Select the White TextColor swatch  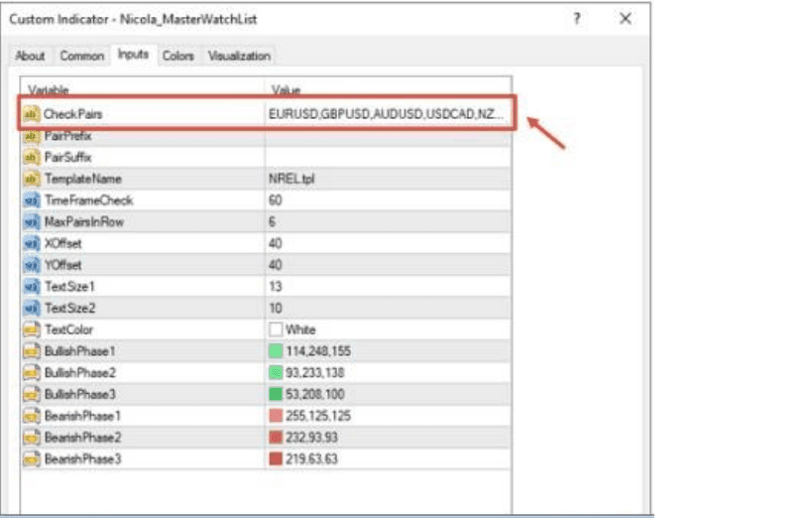[x=276, y=329]
